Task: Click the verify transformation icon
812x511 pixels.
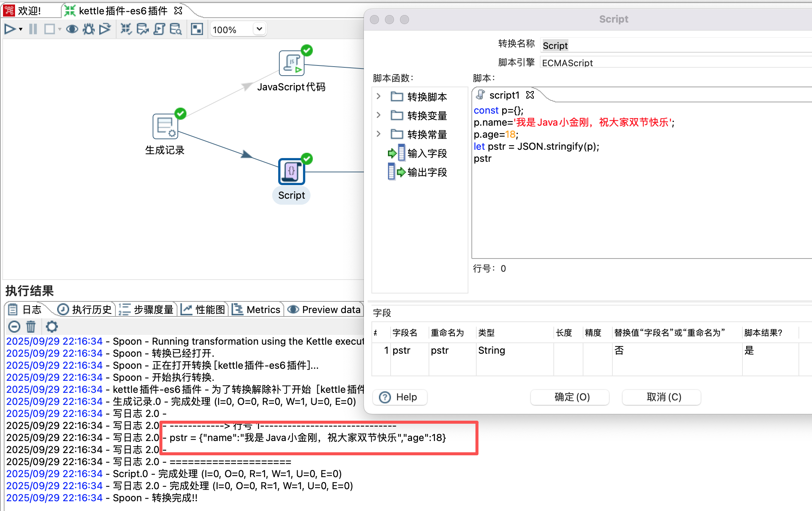Action: (x=126, y=29)
